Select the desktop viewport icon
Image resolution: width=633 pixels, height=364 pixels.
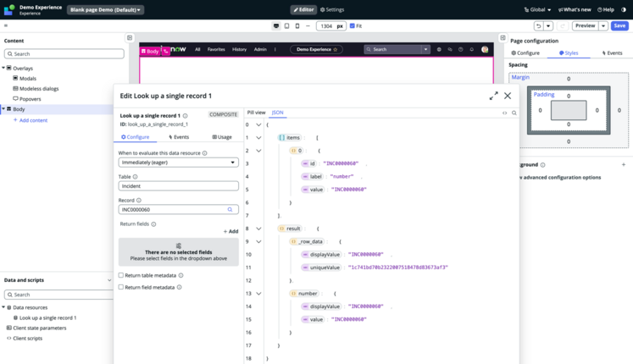point(276,25)
